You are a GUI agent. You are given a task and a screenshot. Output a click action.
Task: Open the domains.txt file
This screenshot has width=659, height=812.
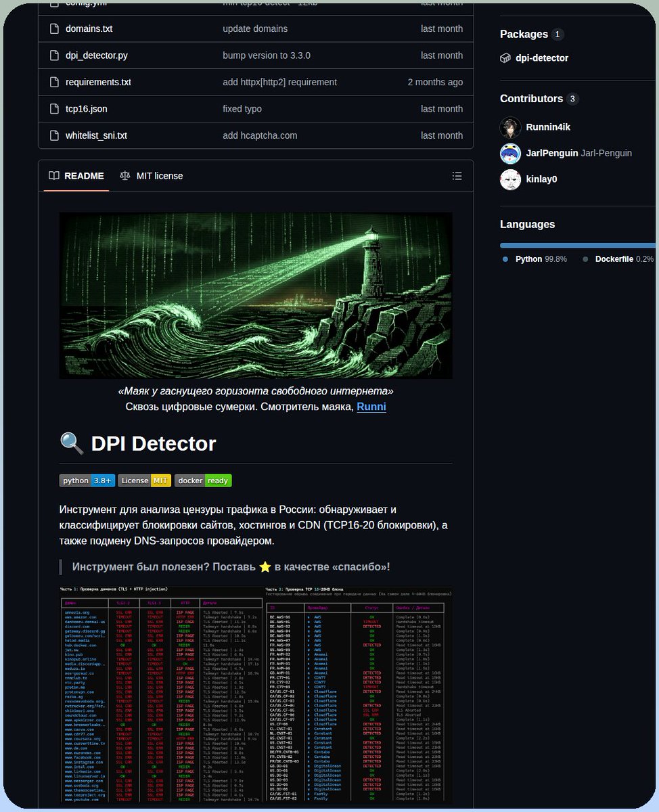point(89,28)
